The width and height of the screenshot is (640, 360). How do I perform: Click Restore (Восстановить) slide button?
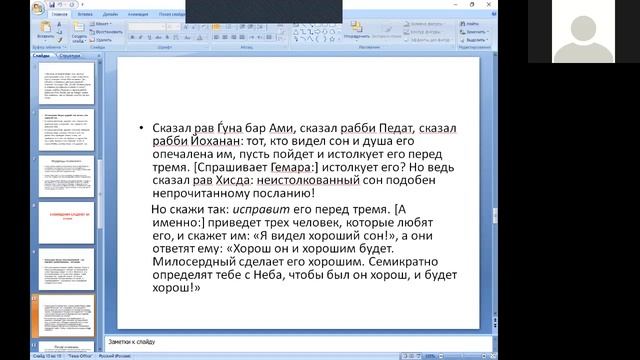pos(106,32)
